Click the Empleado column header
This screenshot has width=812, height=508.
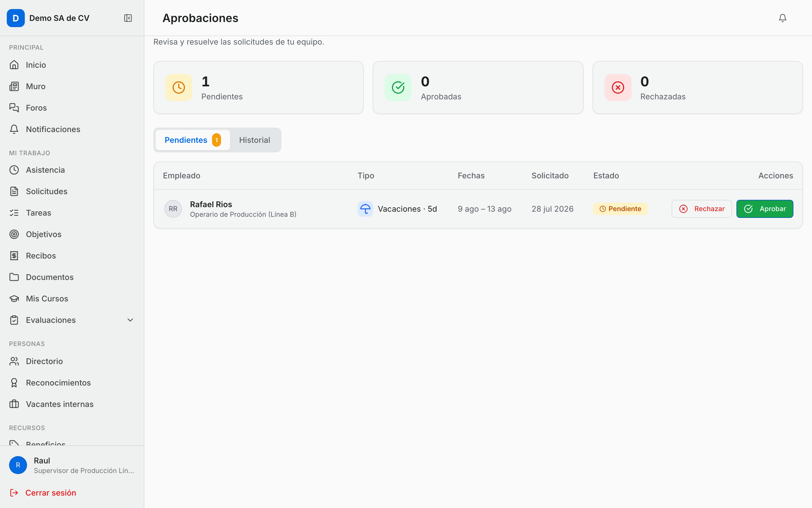(x=182, y=176)
